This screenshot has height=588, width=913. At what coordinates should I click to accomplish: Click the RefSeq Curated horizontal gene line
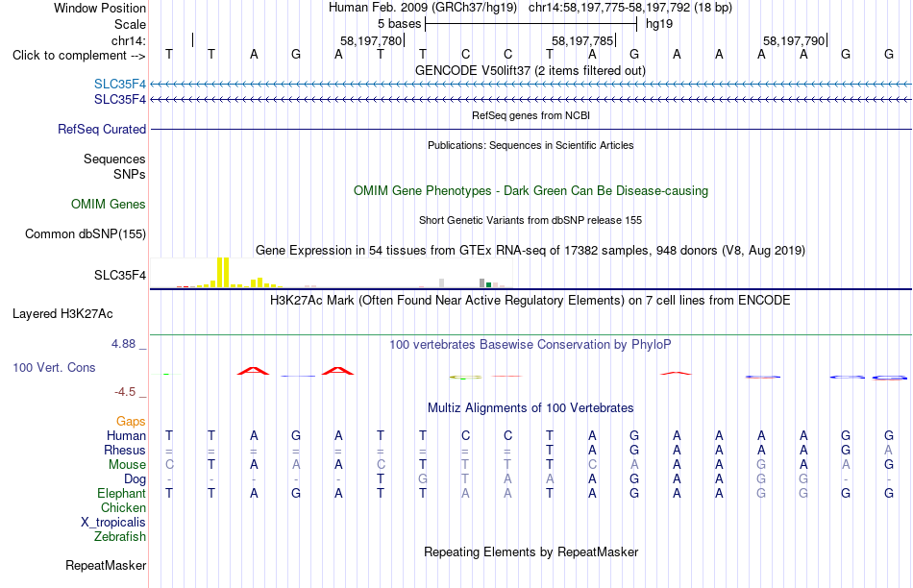(x=531, y=130)
